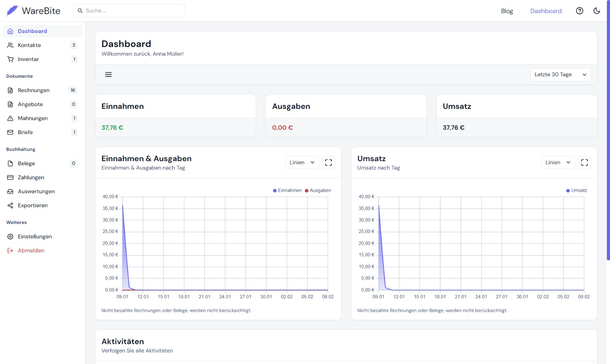This screenshot has width=610, height=364.
Task: Open the hamburger menu in Dashboard panel
Action: tap(109, 75)
